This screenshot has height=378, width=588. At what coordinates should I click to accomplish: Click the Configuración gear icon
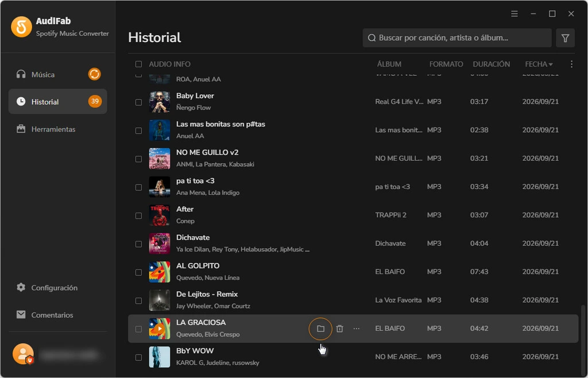(x=21, y=288)
